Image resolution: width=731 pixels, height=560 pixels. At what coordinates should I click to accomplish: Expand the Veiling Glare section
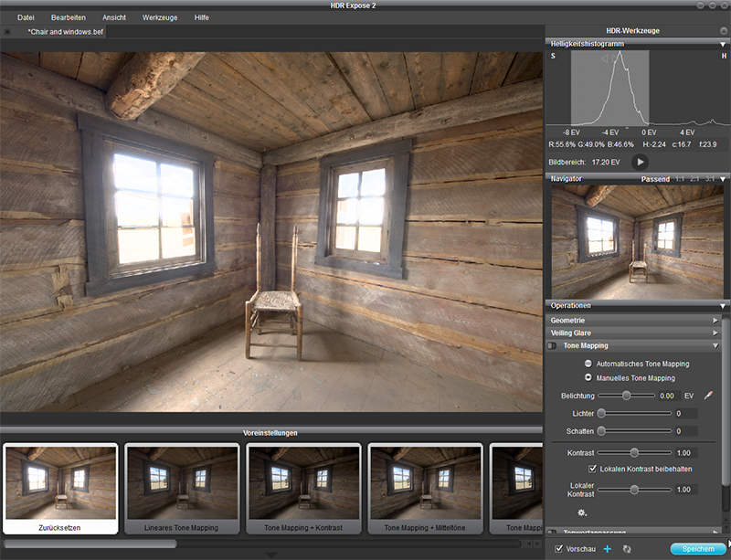(x=715, y=333)
